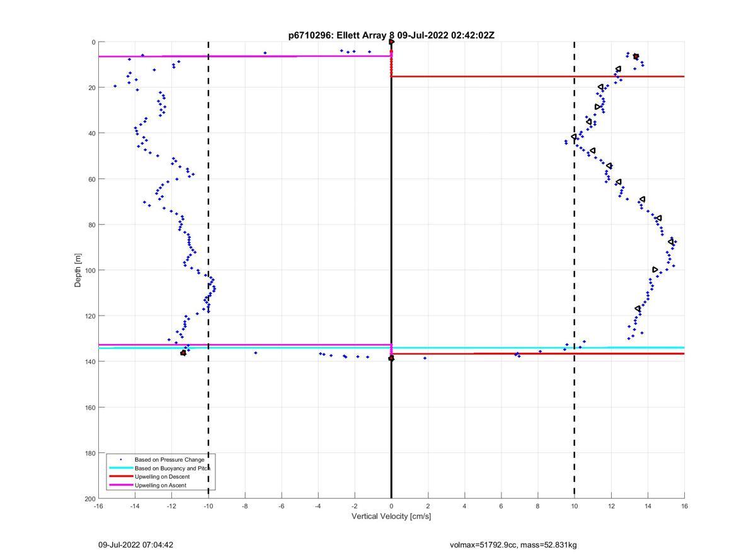Click the magenta line sample in the legend
Screen dimensions: 756x560
pos(121,486)
